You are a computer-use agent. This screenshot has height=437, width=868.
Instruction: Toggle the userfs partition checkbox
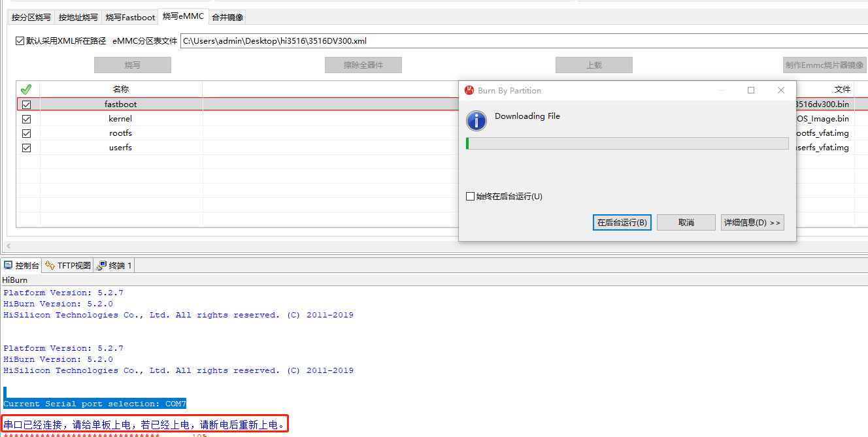point(27,148)
